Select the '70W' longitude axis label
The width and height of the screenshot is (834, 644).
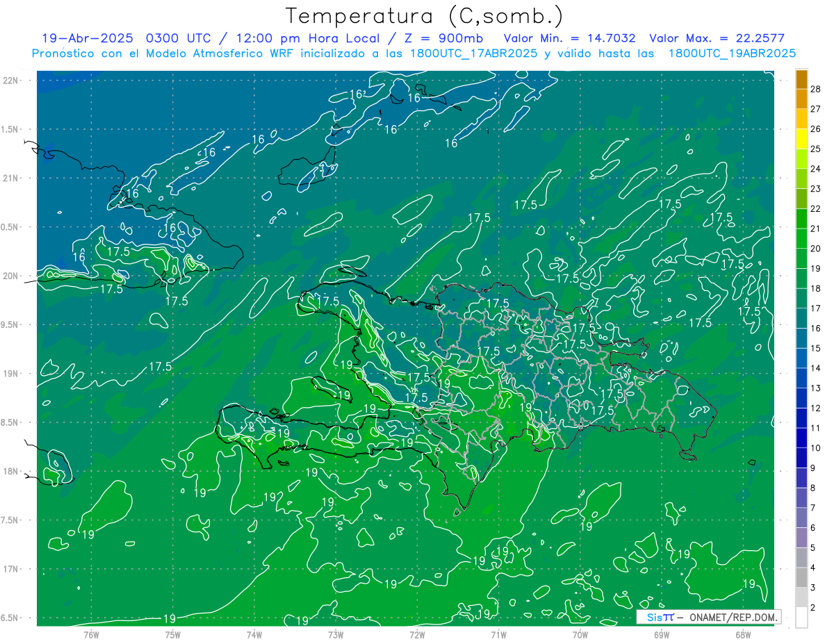click(580, 634)
